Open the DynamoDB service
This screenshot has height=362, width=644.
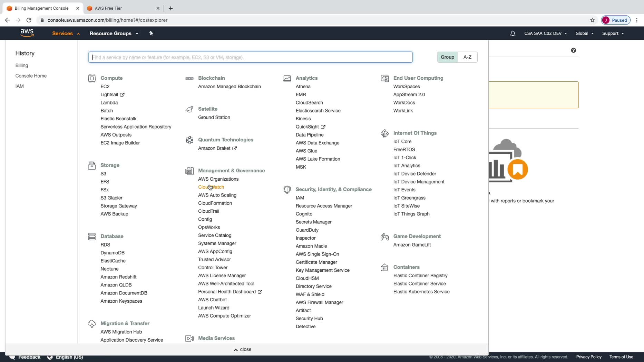pyautogui.click(x=113, y=253)
